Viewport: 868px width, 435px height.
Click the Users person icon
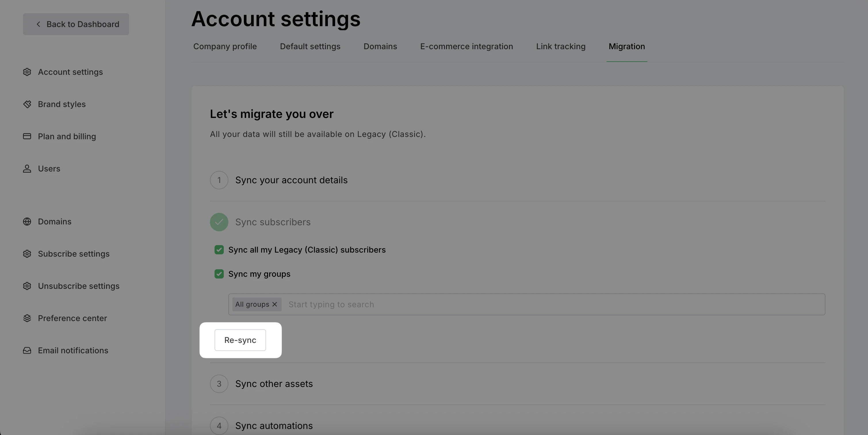click(27, 169)
